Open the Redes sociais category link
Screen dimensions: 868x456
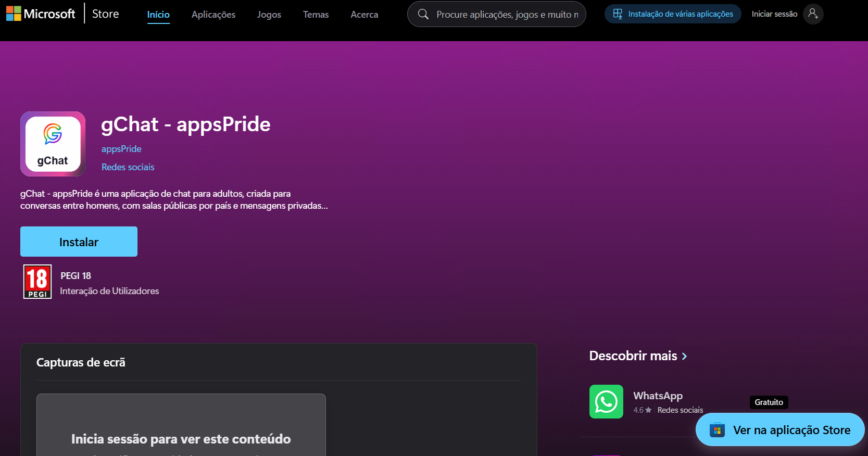[x=128, y=167]
